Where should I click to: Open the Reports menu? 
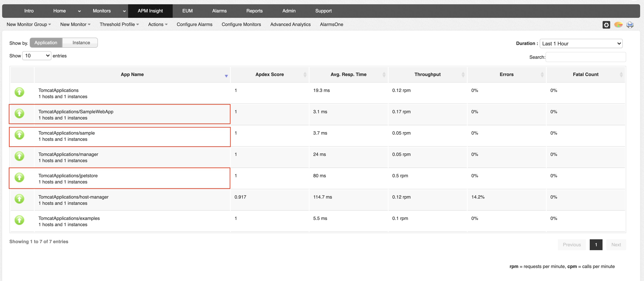254,11
